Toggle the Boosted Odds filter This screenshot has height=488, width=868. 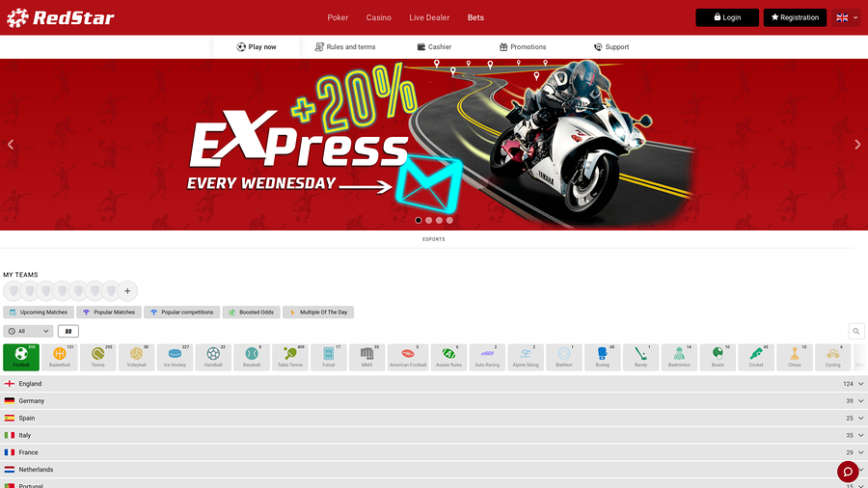coord(252,312)
